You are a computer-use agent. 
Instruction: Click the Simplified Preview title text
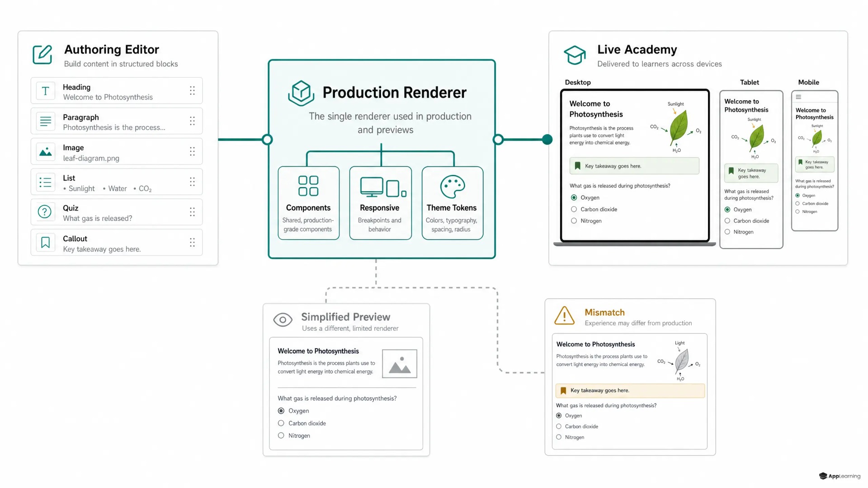point(346,317)
